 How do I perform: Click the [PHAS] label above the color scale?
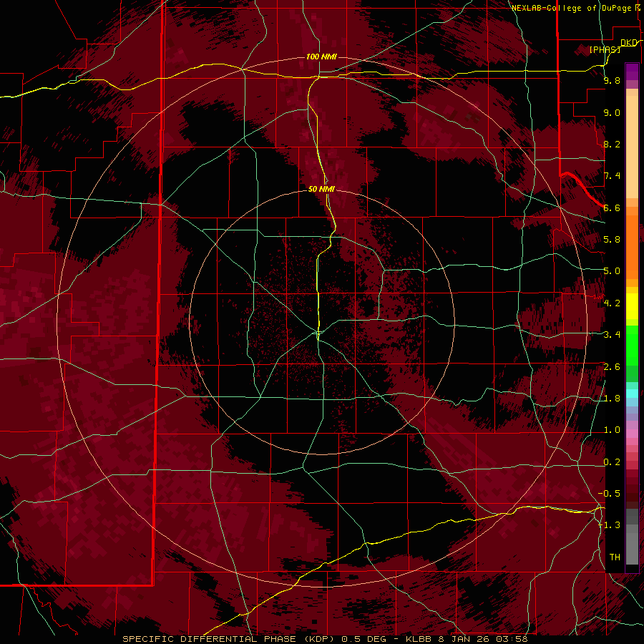605,49
